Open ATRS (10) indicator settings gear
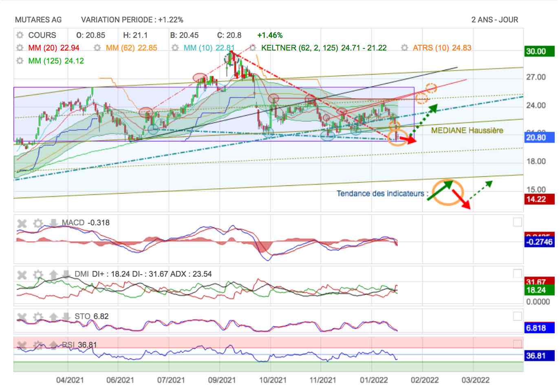The height and width of the screenshot is (392, 560). (x=404, y=48)
